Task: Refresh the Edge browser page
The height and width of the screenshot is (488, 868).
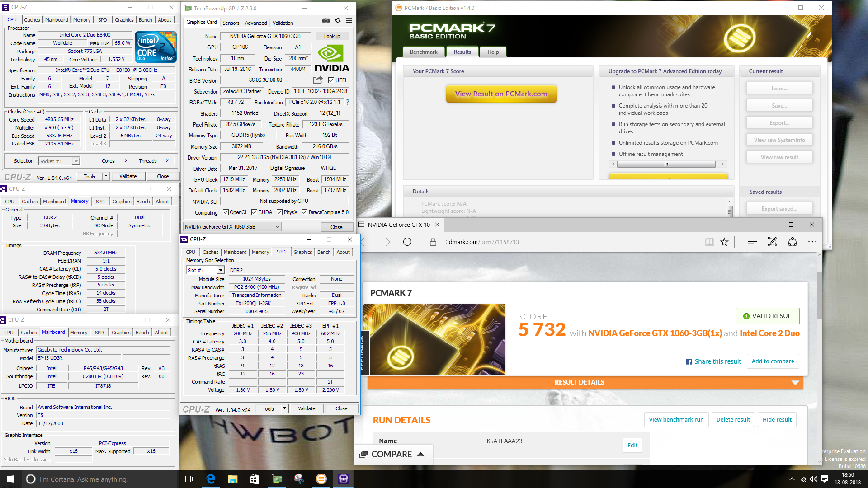Action: 407,242
